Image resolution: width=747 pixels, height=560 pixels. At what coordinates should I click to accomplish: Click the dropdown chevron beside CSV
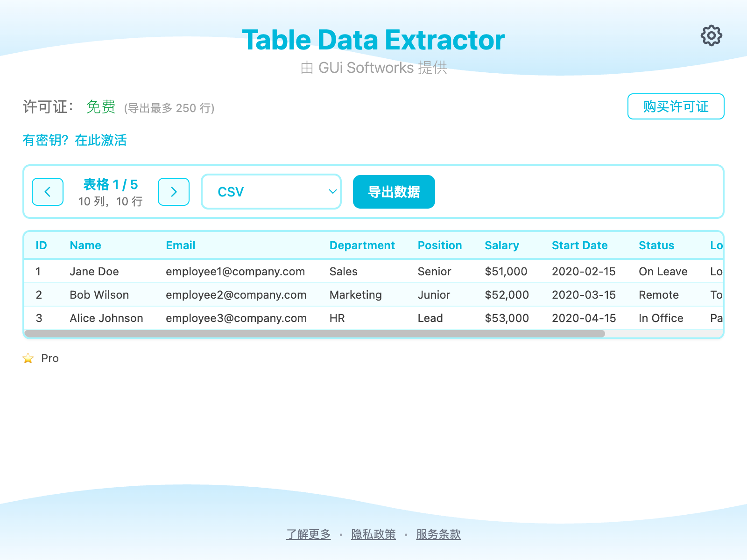point(332,191)
